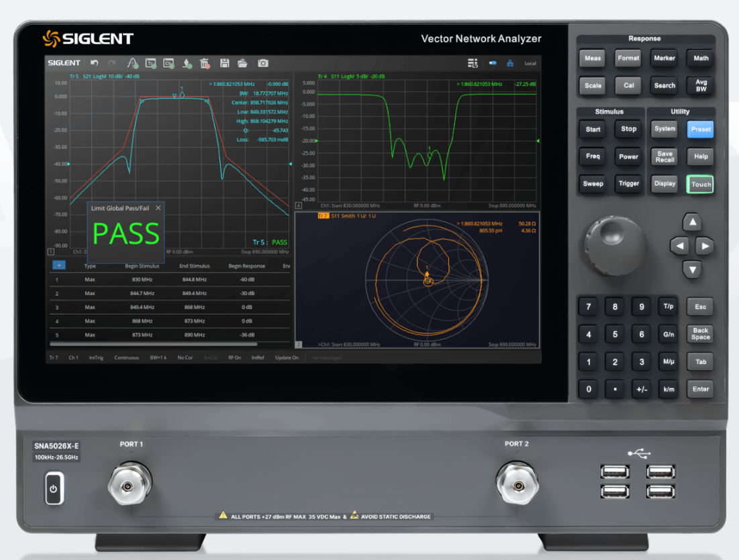Toggle the blue switch icon in toolbar

(x=493, y=63)
